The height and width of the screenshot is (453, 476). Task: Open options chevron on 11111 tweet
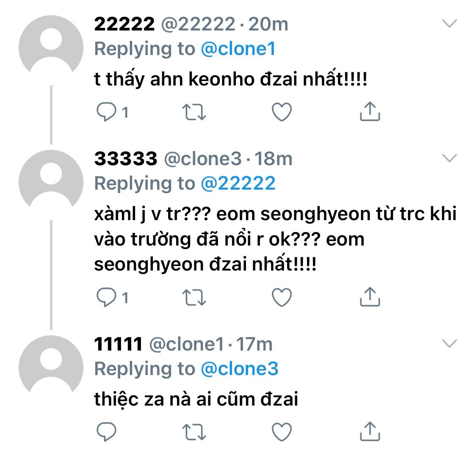(x=449, y=343)
